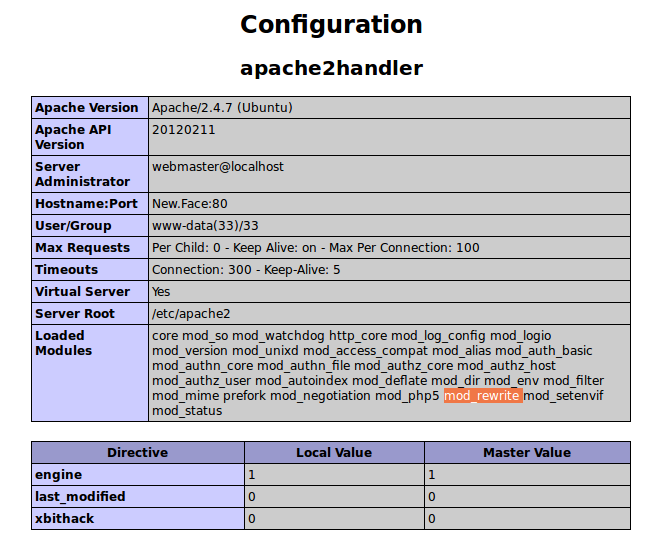The height and width of the screenshot is (558, 656).
Task: Click the xbithack master value 0
Action: coord(432,519)
